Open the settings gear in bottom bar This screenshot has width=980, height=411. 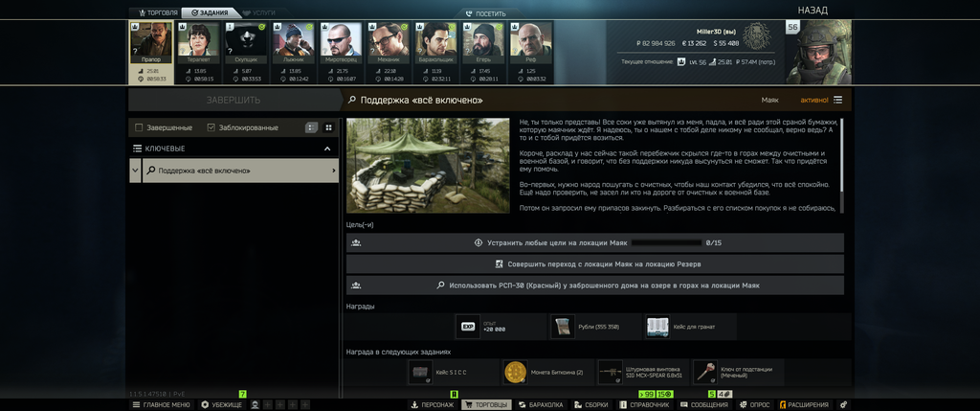[x=844, y=404]
